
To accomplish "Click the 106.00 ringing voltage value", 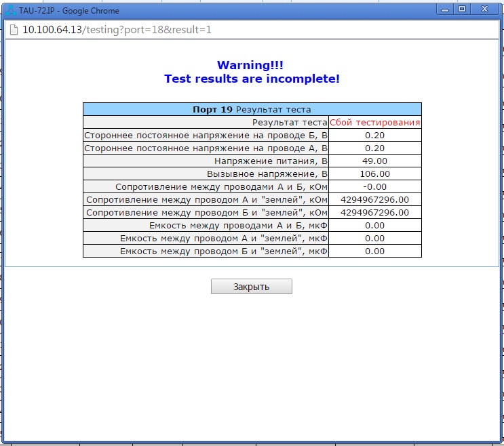I will point(375,174).
